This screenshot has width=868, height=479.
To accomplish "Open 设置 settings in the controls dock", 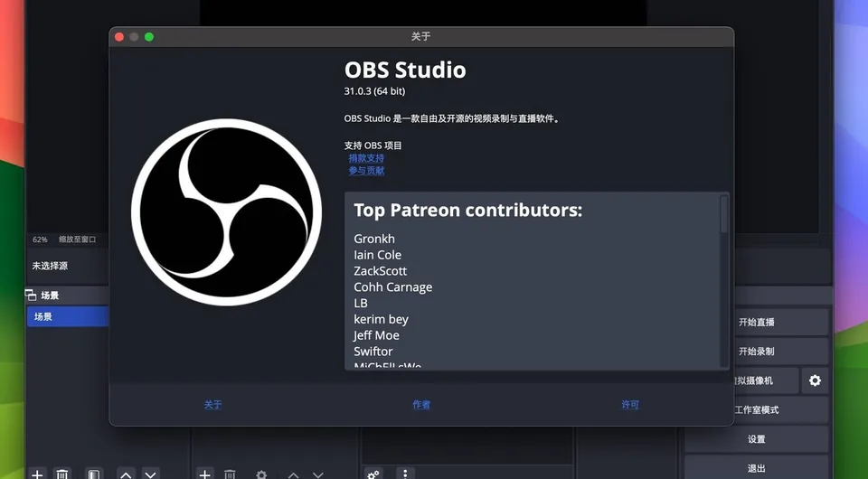I will (756, 439).
